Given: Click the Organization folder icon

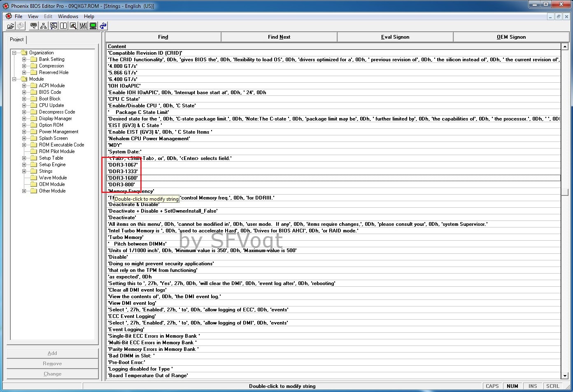Looking at the screenshot, I should [x=24, y=53].
